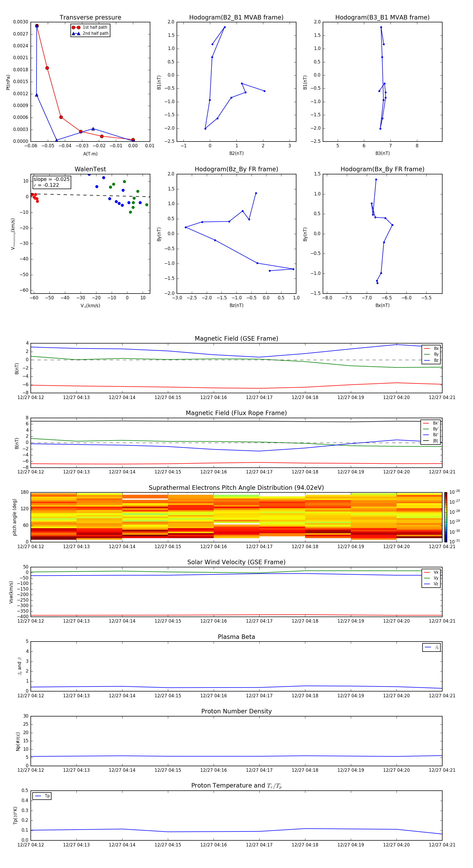Click the "Hodogram(Bx_By FR frame)" title
Viewport: 473px width, 868px height.
382,169
